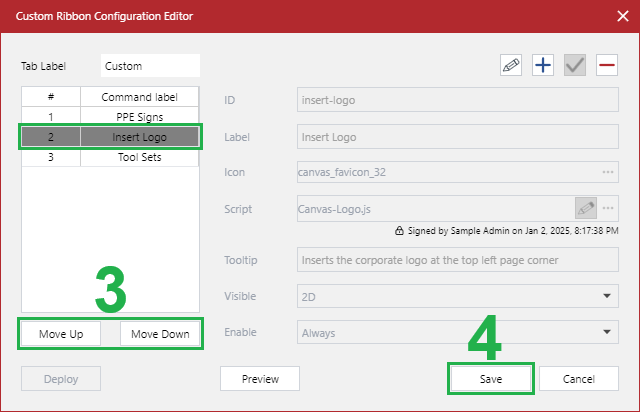The width and height of the screenshot is (640, 412).
Task: Click Move Down button
Action: tap(160, 334)
